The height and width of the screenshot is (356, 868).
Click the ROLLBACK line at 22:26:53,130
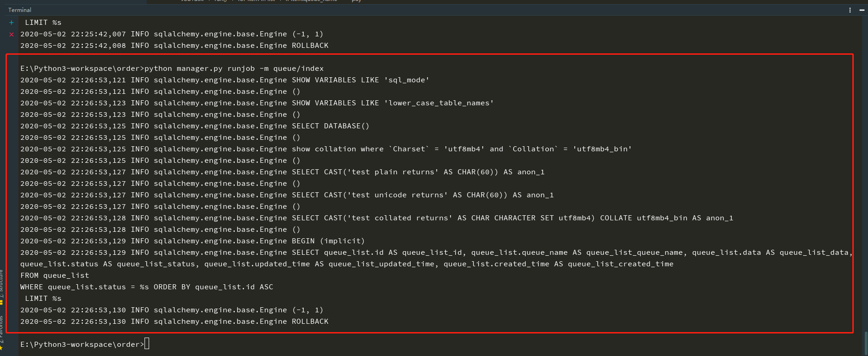click(174, 322)
